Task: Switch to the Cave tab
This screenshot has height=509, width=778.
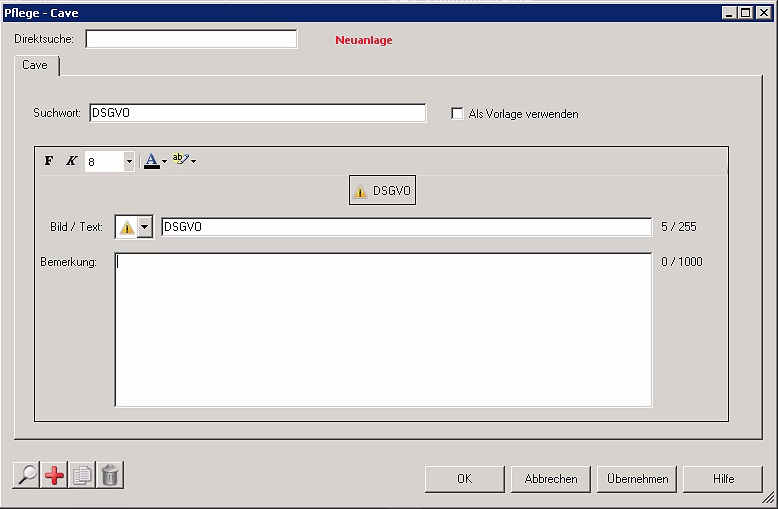Action: 35,65
